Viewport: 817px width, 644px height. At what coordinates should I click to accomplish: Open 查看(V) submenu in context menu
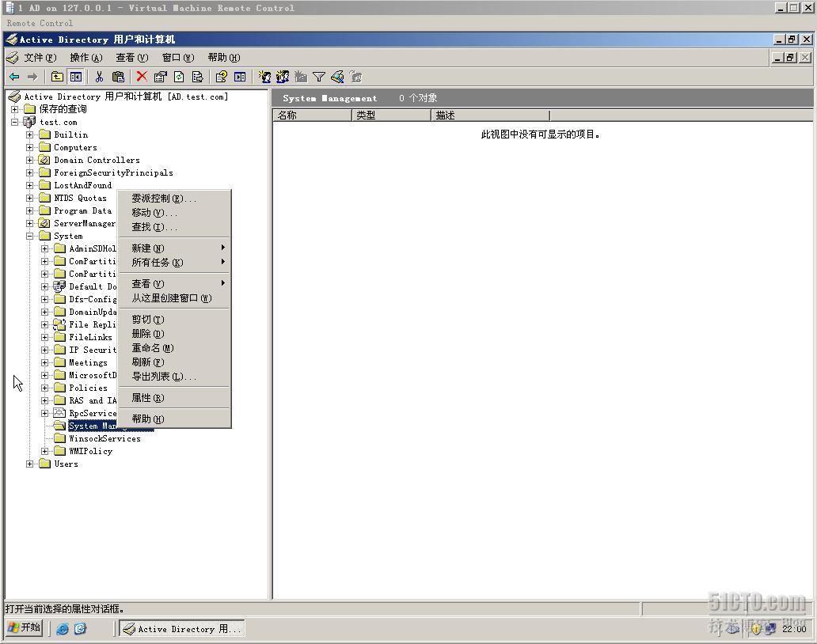coord(174,283)
